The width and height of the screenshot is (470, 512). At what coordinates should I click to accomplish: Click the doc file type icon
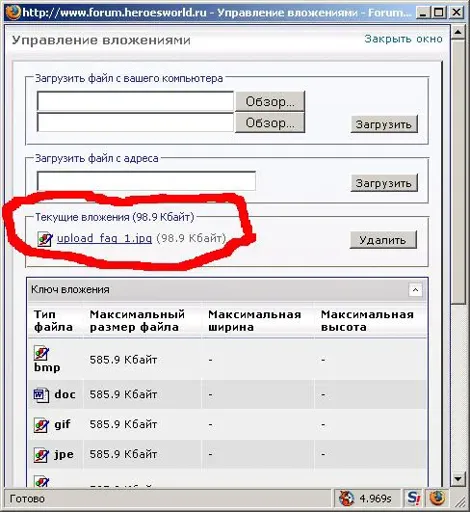point(42,395)
